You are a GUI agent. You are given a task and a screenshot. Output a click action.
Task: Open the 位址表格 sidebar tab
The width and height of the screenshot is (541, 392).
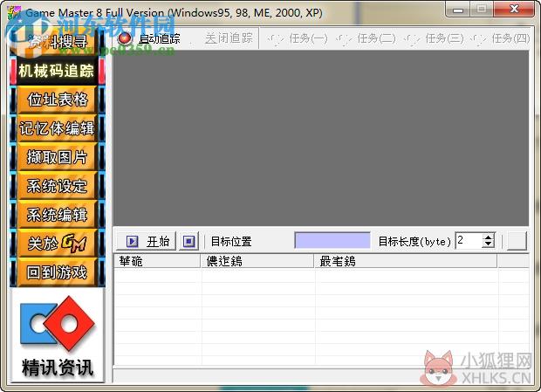pos(58,100)
